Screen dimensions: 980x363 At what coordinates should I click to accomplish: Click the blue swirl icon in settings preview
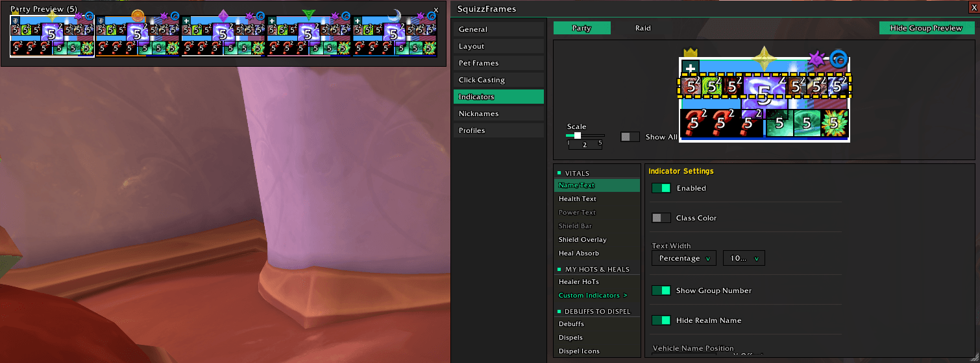[x=839, y=59]
